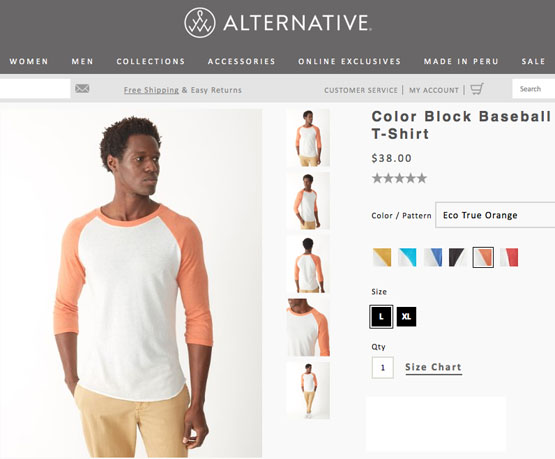Select the light blue color swatch
555x459 pixels.
(407, 257)
